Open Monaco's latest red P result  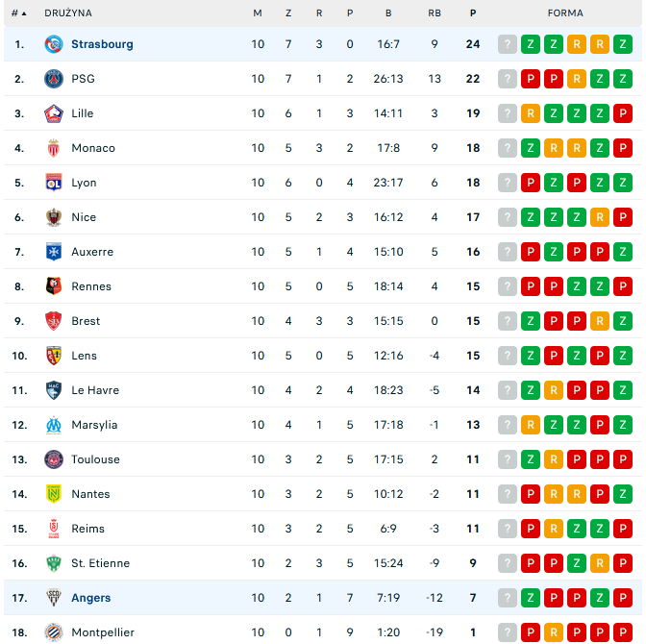(x=623, y=148)
